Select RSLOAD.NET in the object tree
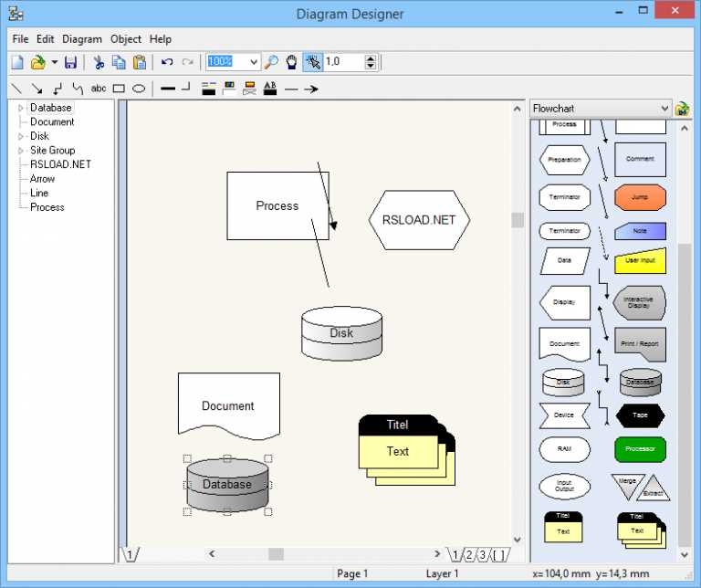701x588 pixels. pos(60,164)
